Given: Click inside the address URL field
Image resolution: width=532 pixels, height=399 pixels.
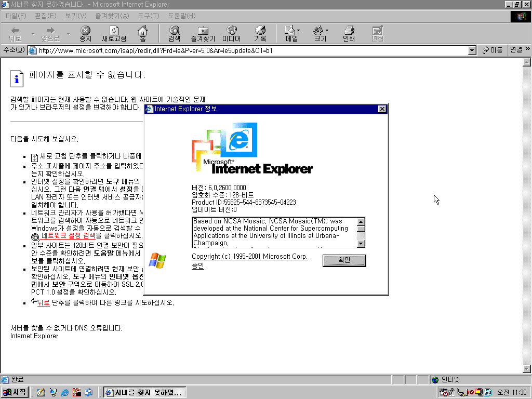Looking at the screenshot, I should [x=252, y=50].
